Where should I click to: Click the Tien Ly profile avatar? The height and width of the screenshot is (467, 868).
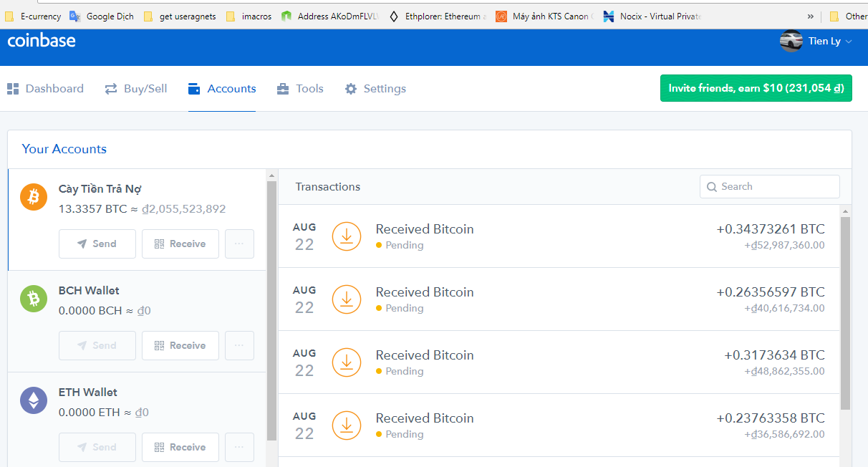click(x=791, y=42)
